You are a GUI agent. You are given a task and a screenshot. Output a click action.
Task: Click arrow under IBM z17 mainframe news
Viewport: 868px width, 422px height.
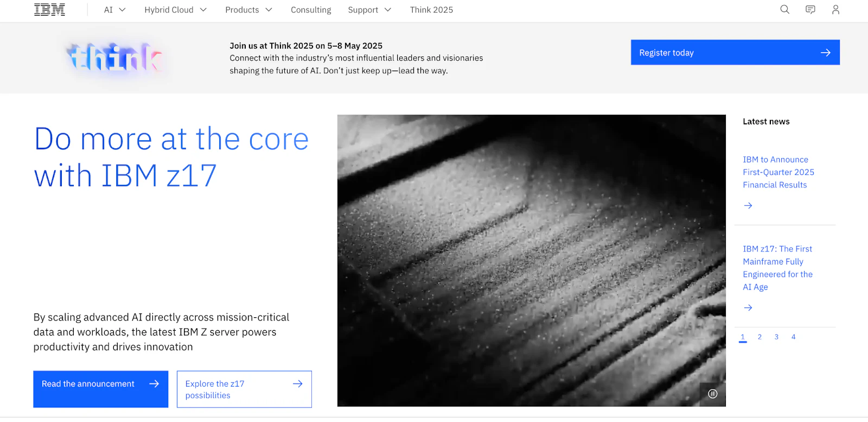748,307
